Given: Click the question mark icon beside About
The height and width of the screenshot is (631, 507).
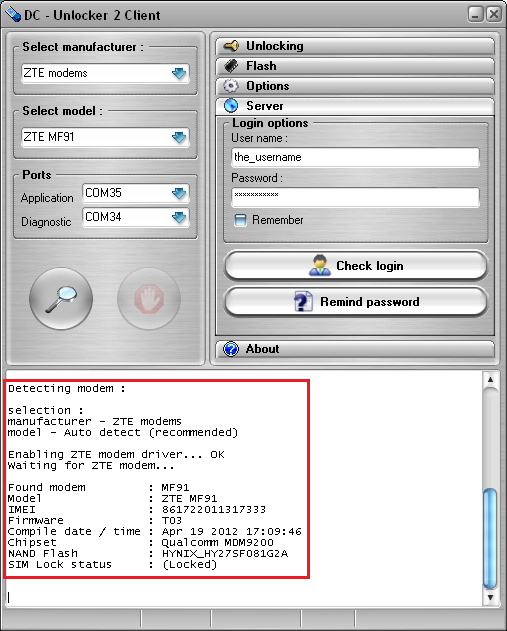Looking at the screenshot, I should coord(231,349).
